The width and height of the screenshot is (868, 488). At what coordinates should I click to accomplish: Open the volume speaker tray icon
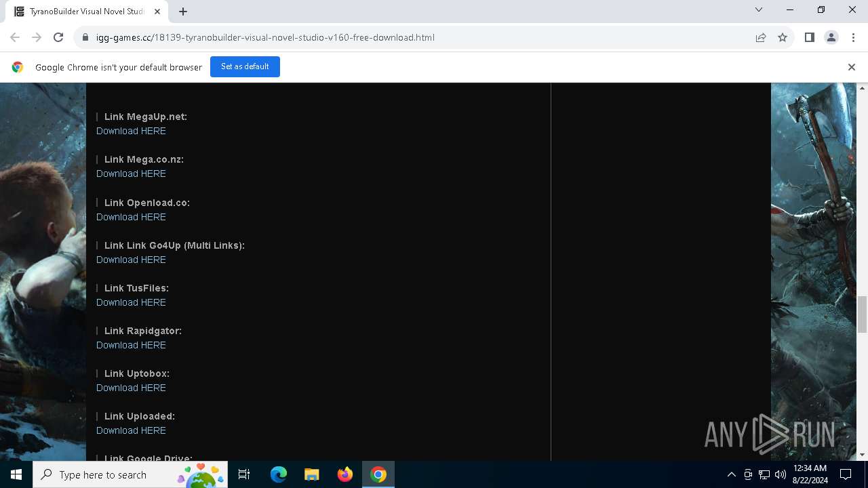(781, 474)
